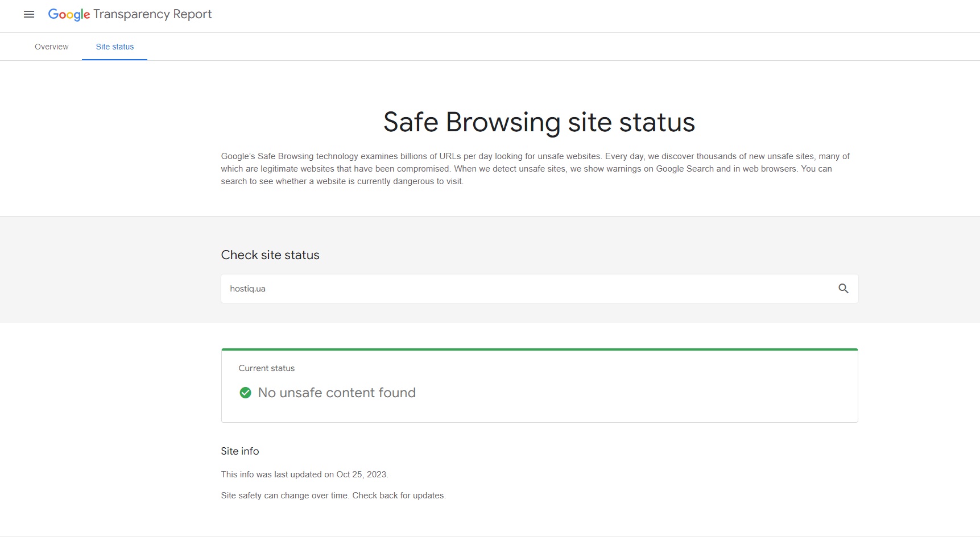Focus the hostiq.ua search field
The height and width of the screenshot is (537, 980).
point(512,289)
